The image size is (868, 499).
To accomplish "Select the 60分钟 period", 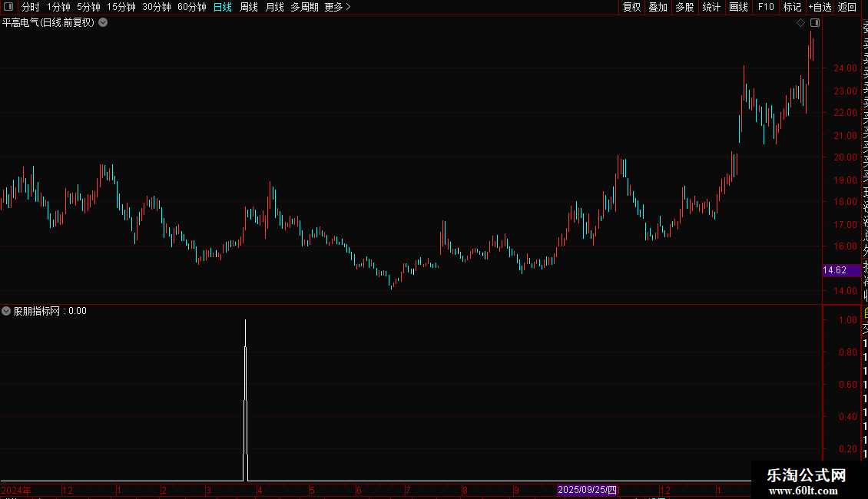I will [191, 7].
